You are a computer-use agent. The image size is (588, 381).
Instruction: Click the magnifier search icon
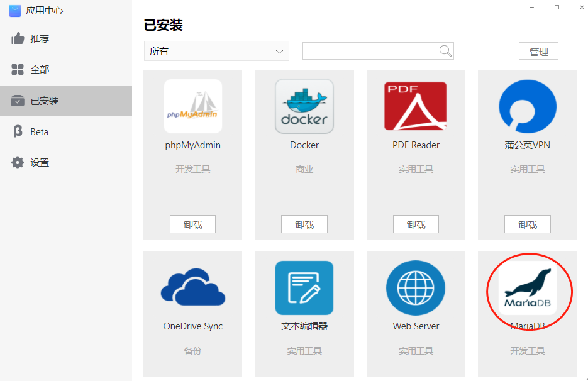445,51
